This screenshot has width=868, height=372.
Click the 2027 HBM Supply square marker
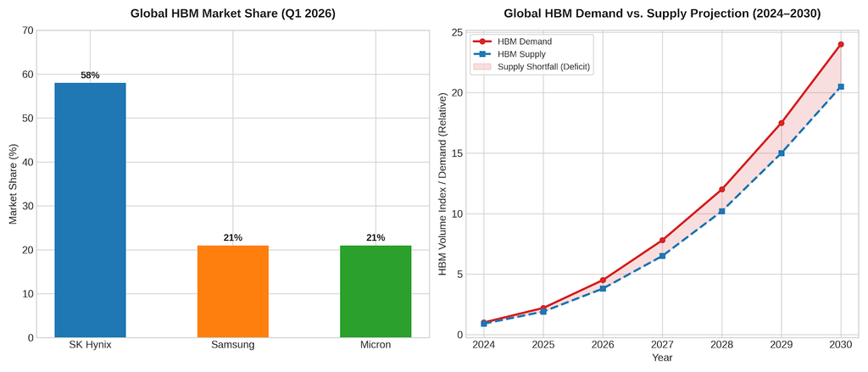click(662, 256)
